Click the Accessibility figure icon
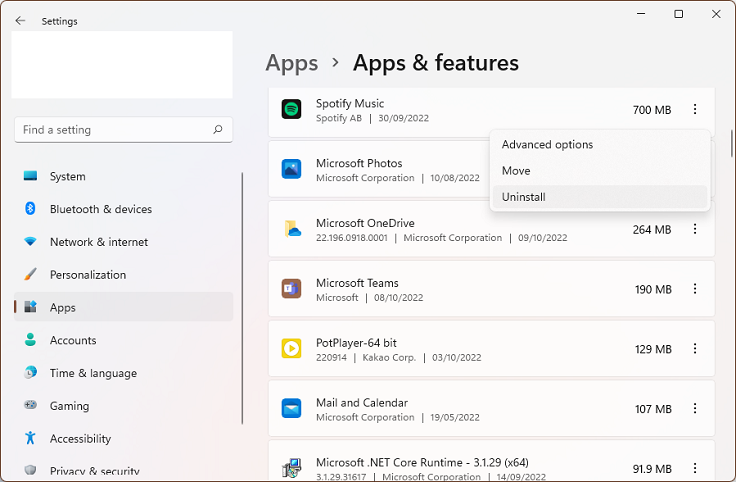The height and width of the screenshot is (482, 736). (31, 438)
